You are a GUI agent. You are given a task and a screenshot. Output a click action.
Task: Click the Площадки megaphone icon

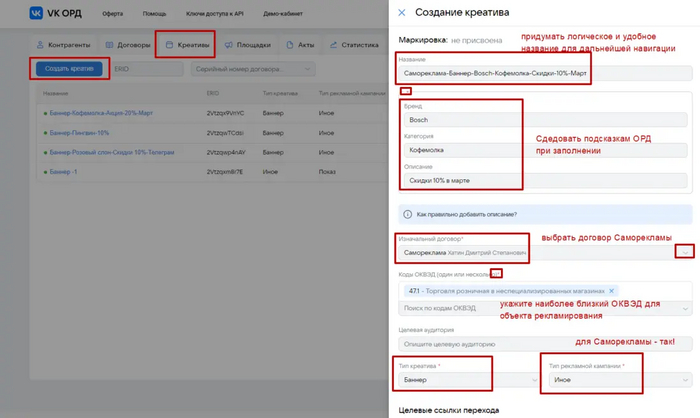229,45
